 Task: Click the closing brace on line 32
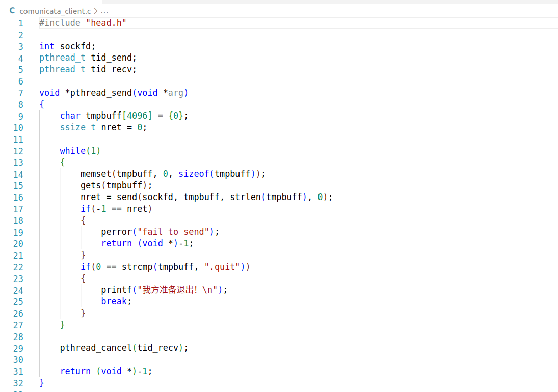(x=42, y=383)
